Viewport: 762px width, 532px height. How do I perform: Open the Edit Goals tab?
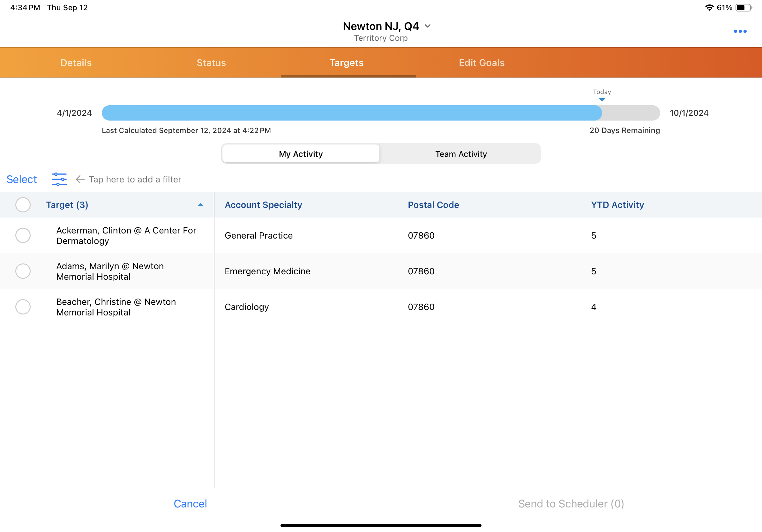pyautogui.click(x=481, y=63)
